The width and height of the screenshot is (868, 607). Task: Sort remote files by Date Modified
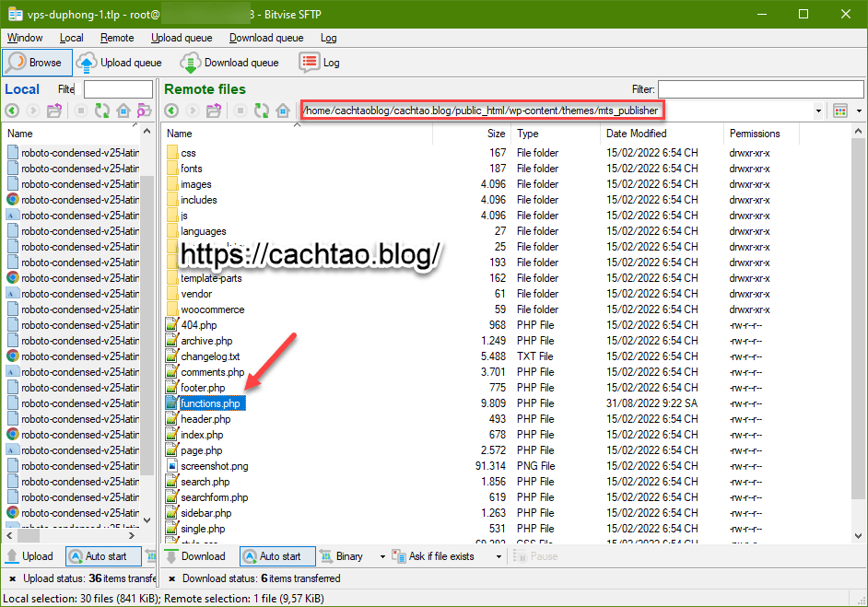[662, 134]
